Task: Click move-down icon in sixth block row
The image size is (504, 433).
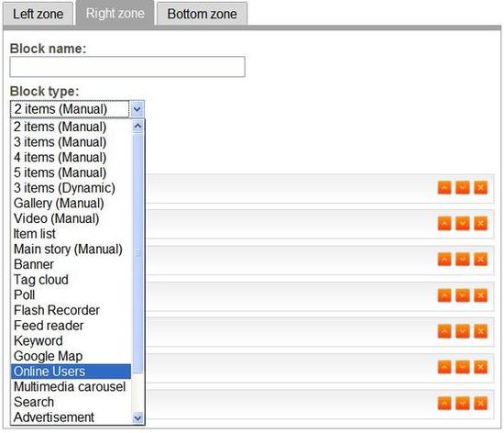Action: tap(463, 367)
